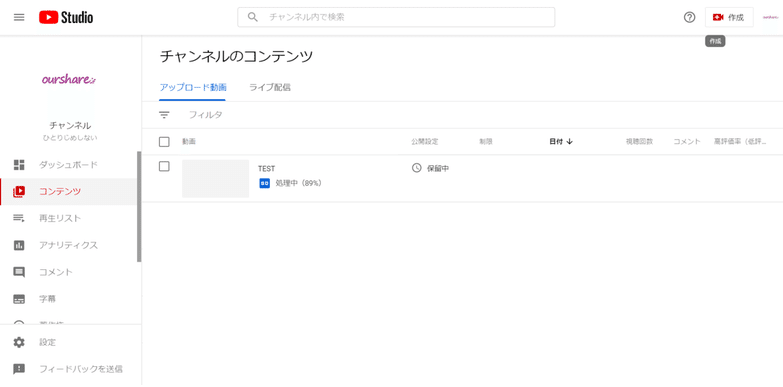Click the 作成 create button
The width and height of the screenshot is (783, 387).
coord(729,17)
